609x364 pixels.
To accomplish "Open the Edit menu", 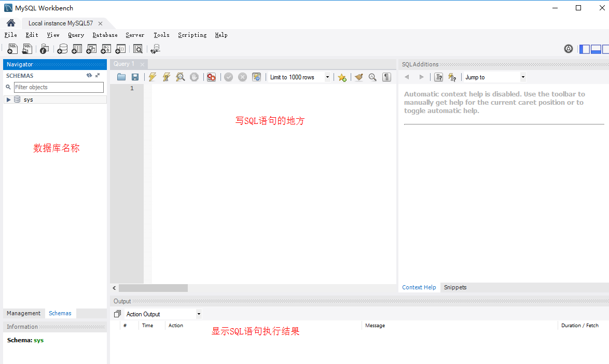I will click(32, 35).
